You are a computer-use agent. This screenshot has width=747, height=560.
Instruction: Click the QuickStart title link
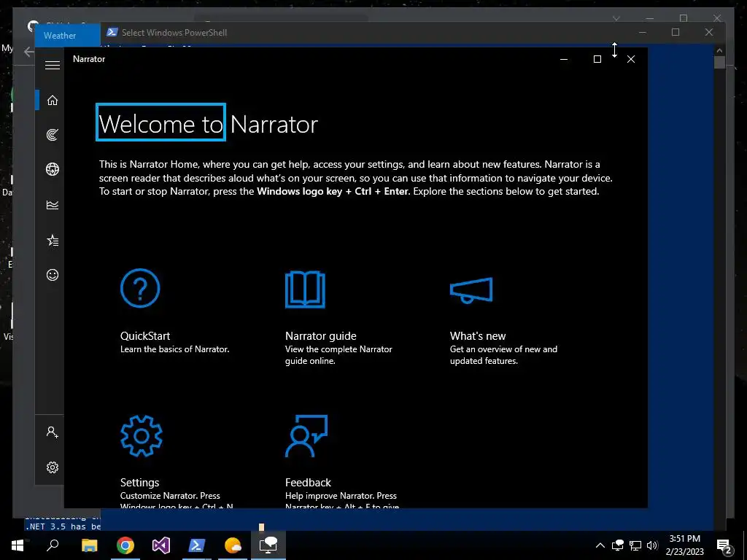[x=145, y=335]
